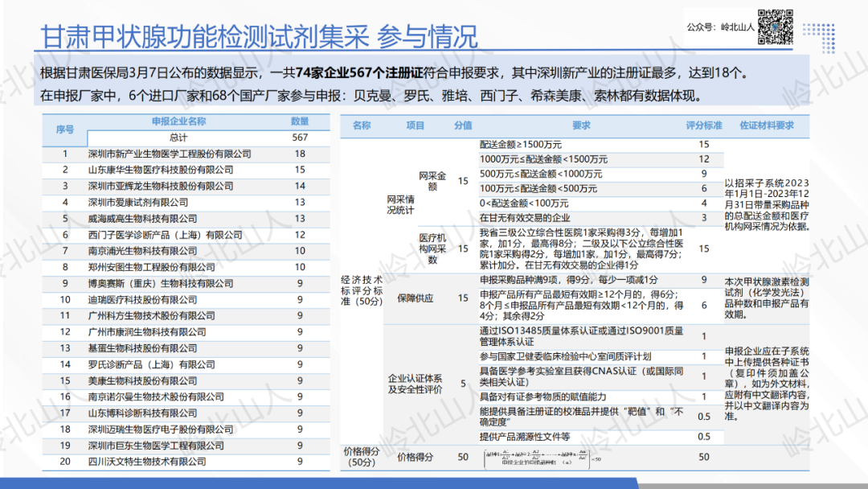This screenshot has height=489, width=868.
Task: Select the quantity 14 for 深圳市亚辉龙
Action: click(x=300, y=186)
